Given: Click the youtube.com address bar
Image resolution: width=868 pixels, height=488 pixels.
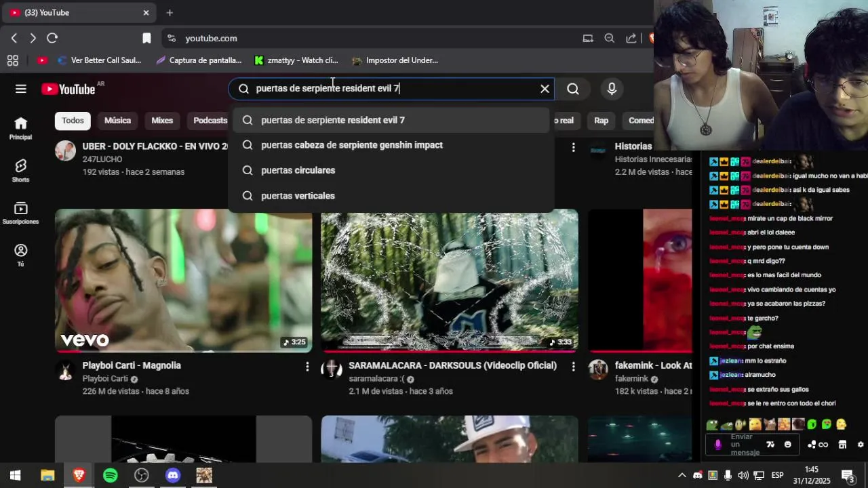Looking at the screenshot, I should pos(380,39).
